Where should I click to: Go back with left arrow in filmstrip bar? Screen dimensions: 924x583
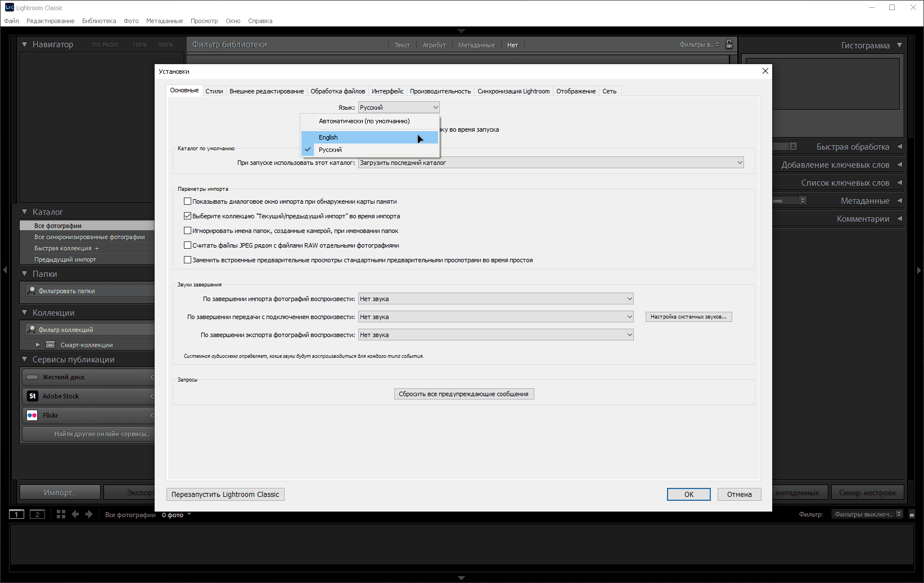click(x=75, y=514)
